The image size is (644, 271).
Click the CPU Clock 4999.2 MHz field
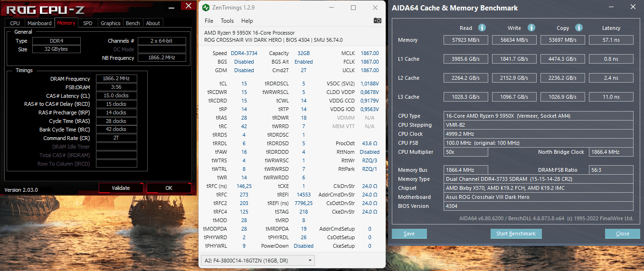pyautogui.click(x=539, y=134)
